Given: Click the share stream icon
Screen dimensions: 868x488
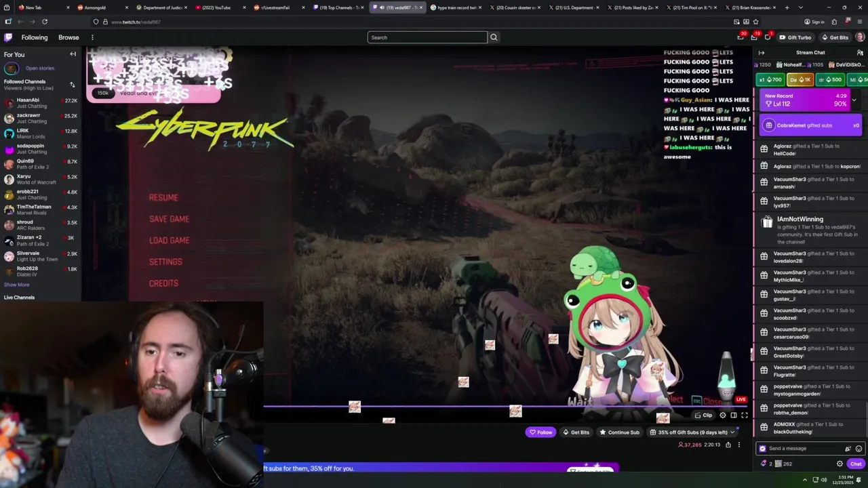Looking at the screenshot, I should [x=728, y=445].
